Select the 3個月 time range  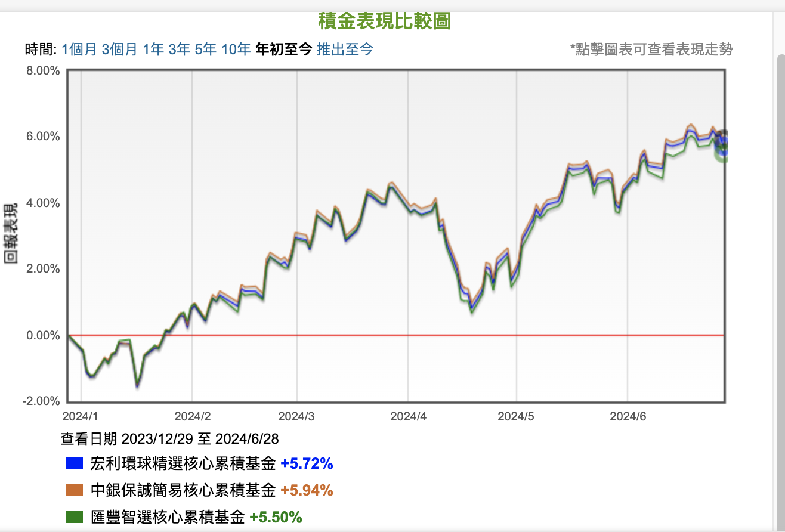[x=119, y=50]
